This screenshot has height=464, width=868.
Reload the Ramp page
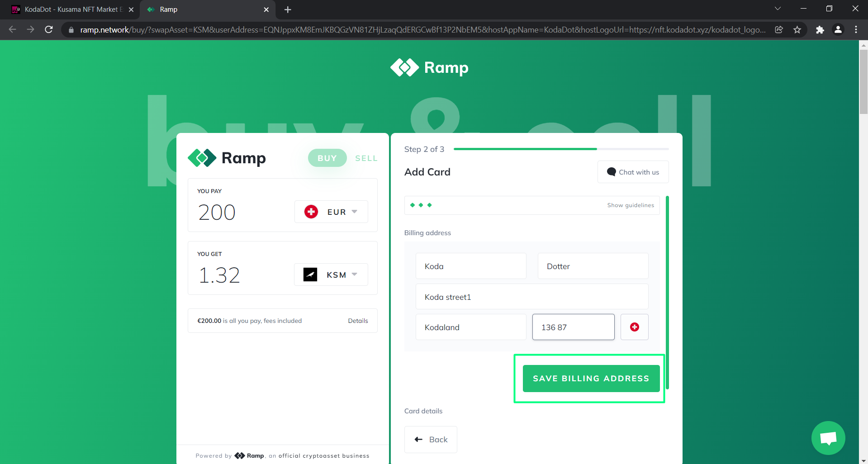coord(49,30)
